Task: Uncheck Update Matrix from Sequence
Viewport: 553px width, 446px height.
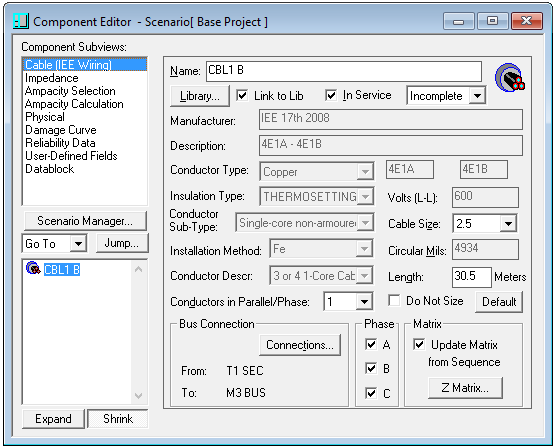Action: click(419, 344)
